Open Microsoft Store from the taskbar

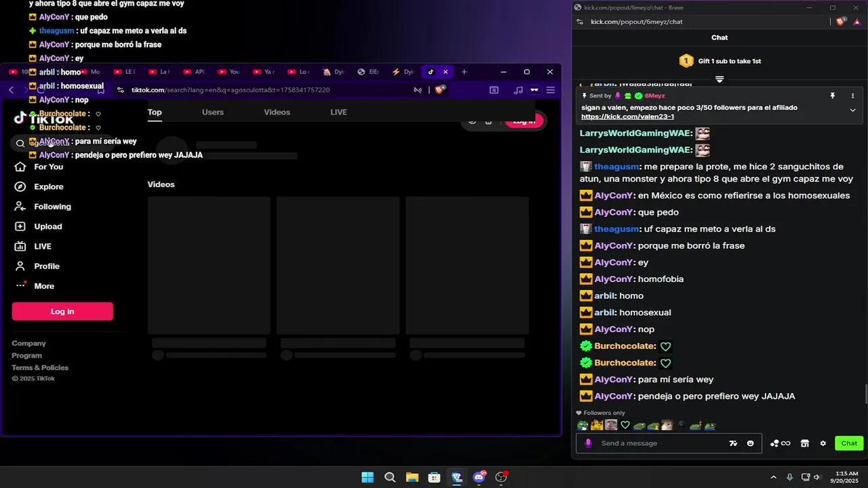[x=435, y=477]
